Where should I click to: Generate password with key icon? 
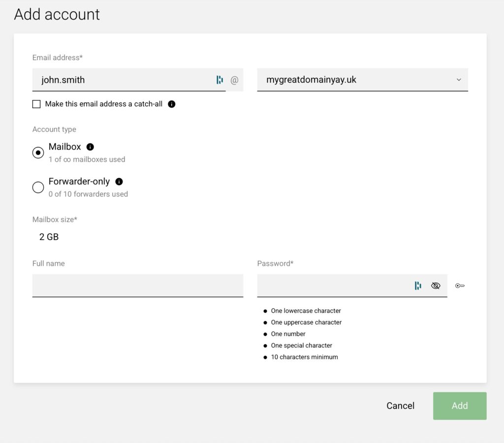click(x=460, y=285)
